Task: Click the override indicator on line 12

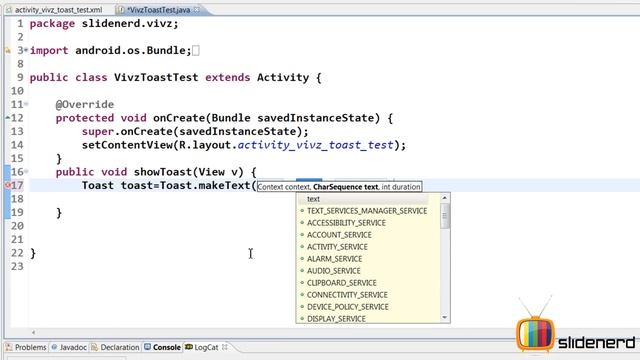Action: pos(7,118)
